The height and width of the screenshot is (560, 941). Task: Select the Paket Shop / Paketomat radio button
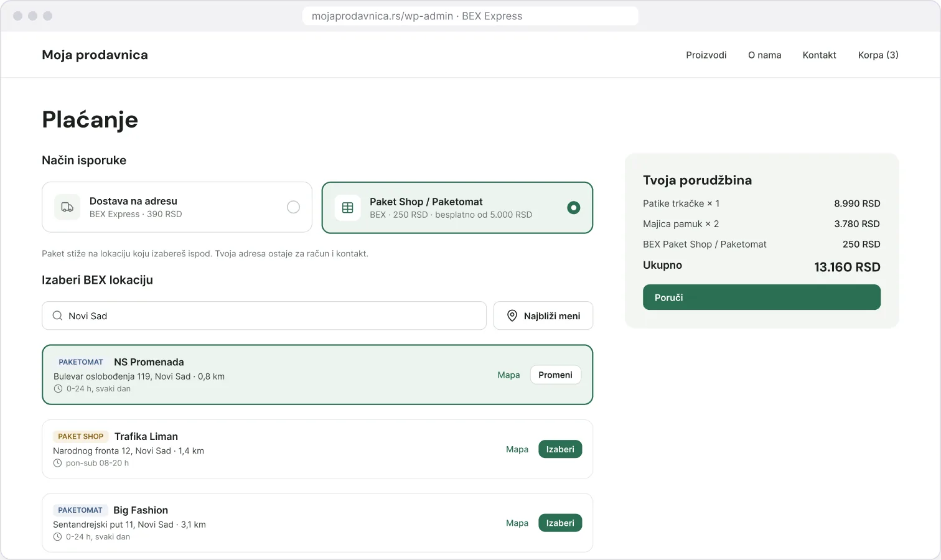click(x=574, y=208)
